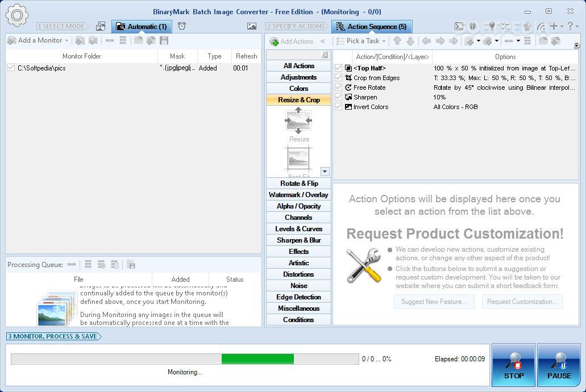Open the Colors category
The width and height of the screenshot is (586, 392).
click(298, 89)
